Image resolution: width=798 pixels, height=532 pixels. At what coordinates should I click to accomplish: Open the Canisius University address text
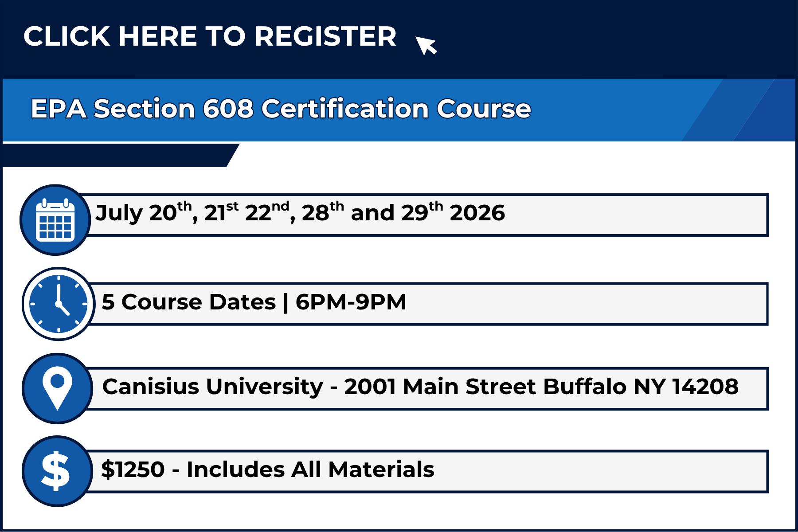[x=213, y=387]
